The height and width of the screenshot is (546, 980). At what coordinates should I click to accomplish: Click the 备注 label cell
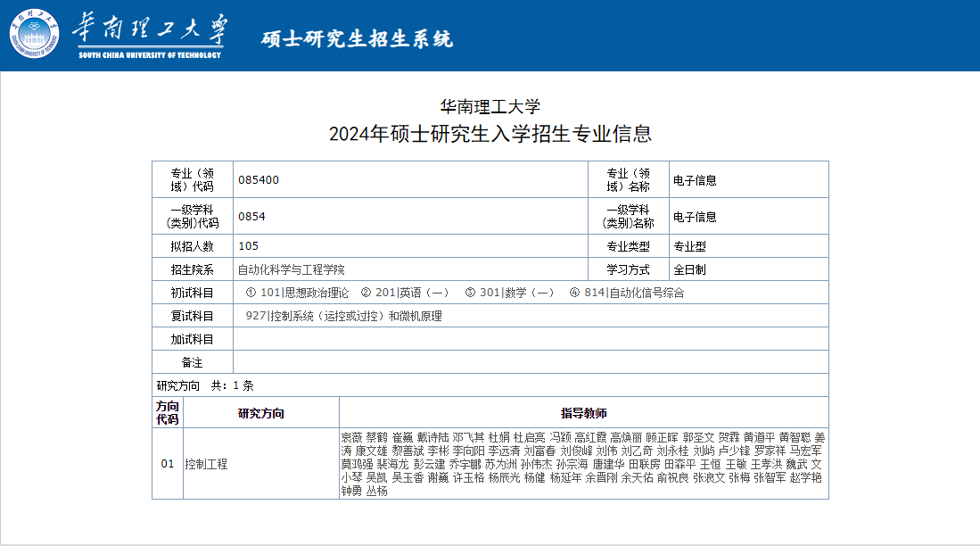(193, 362)
